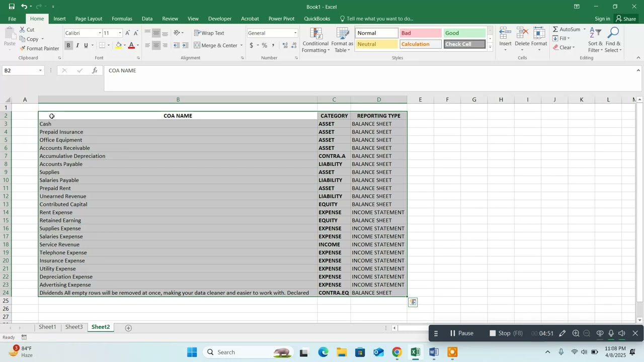Pause the screen recording
Screen dimensions: 644x362
point(461,333)
